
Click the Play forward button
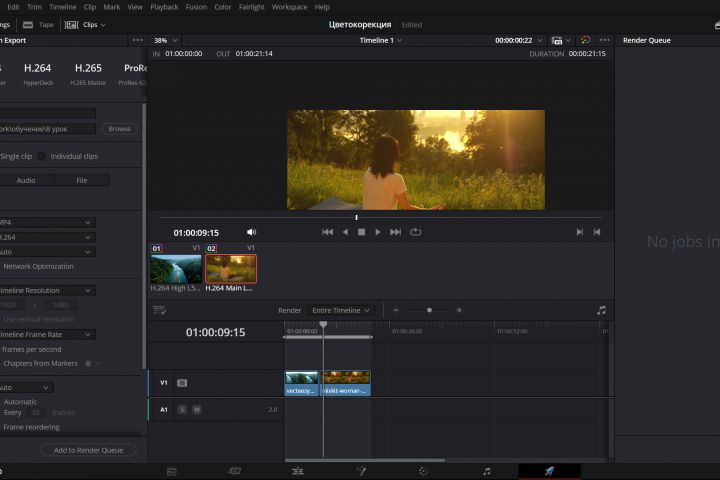378,232
